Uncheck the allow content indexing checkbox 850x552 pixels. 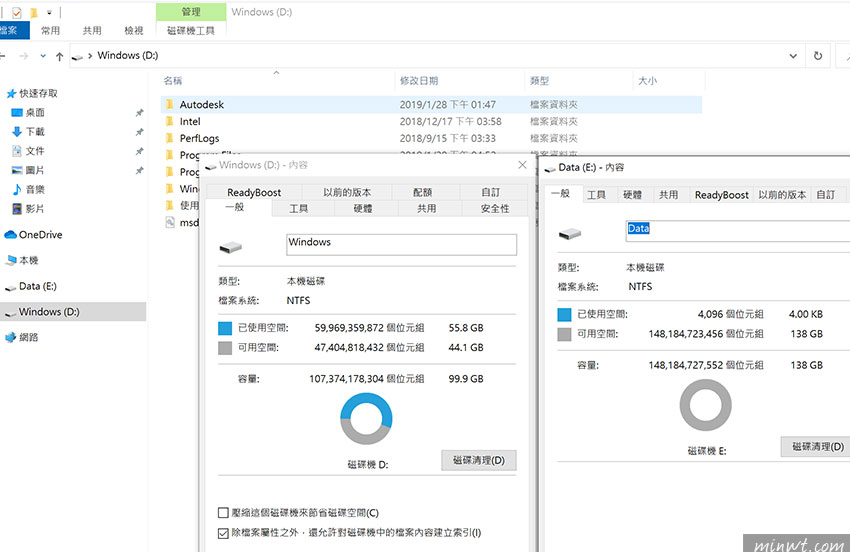click(x=223, y=534)
